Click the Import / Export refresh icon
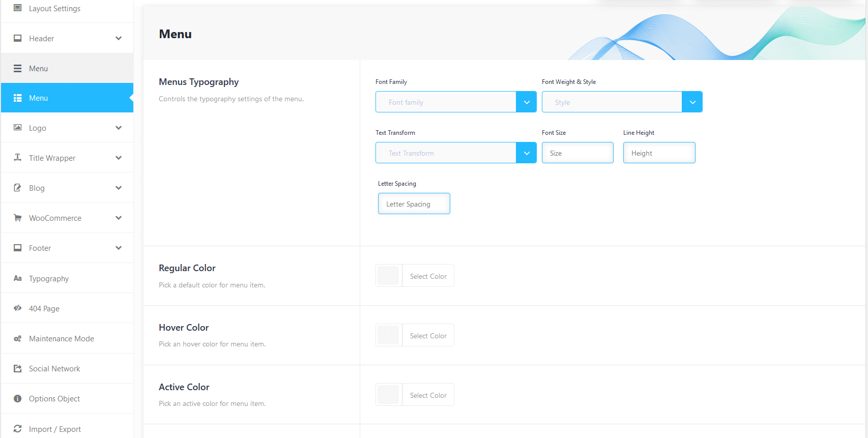868x438 pixels. coord(18,429)
